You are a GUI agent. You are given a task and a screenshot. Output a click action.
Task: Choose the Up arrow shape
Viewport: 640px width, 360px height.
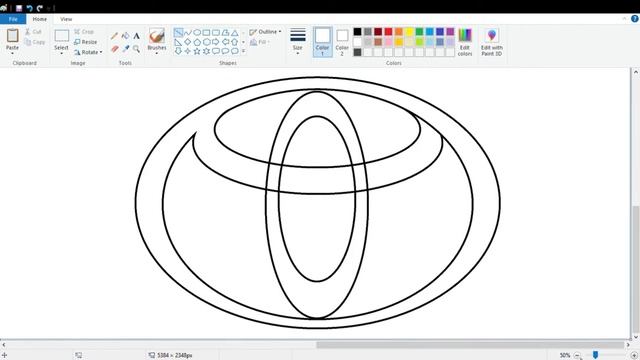pyautogui.click(x=235, y=42)
